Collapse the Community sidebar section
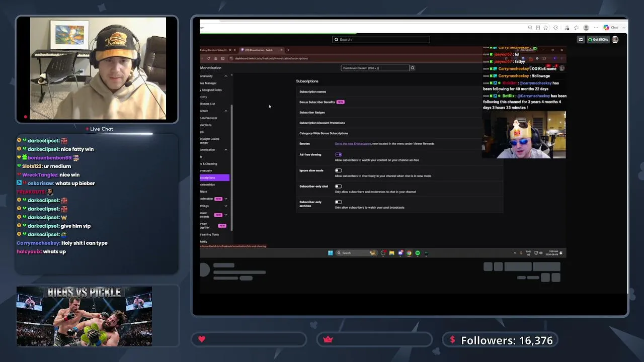644x362 pixels. (x=225, y=76)
